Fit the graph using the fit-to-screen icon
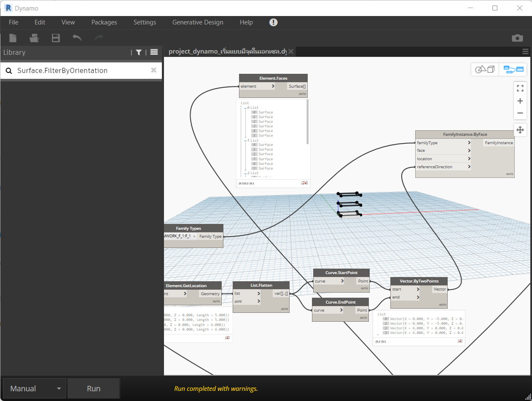The width and height of the screenshot is (532, 401). (x=520, y=88)
